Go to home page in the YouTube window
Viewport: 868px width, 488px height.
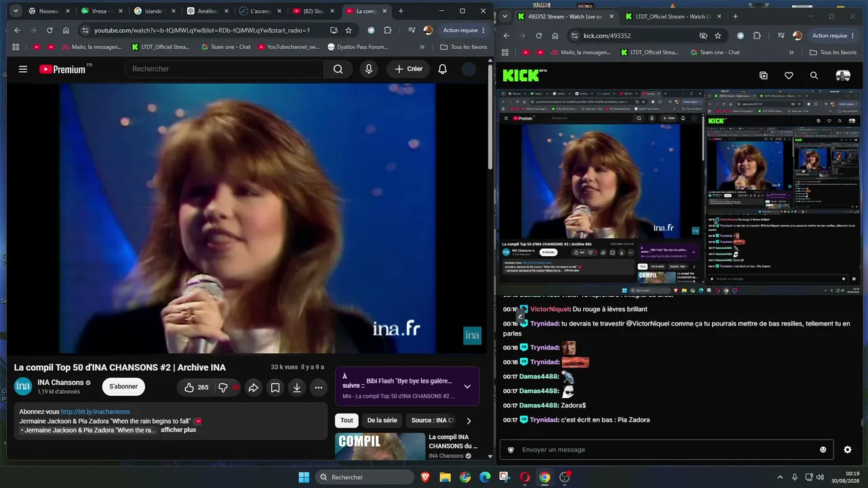[x=66, y=30]
